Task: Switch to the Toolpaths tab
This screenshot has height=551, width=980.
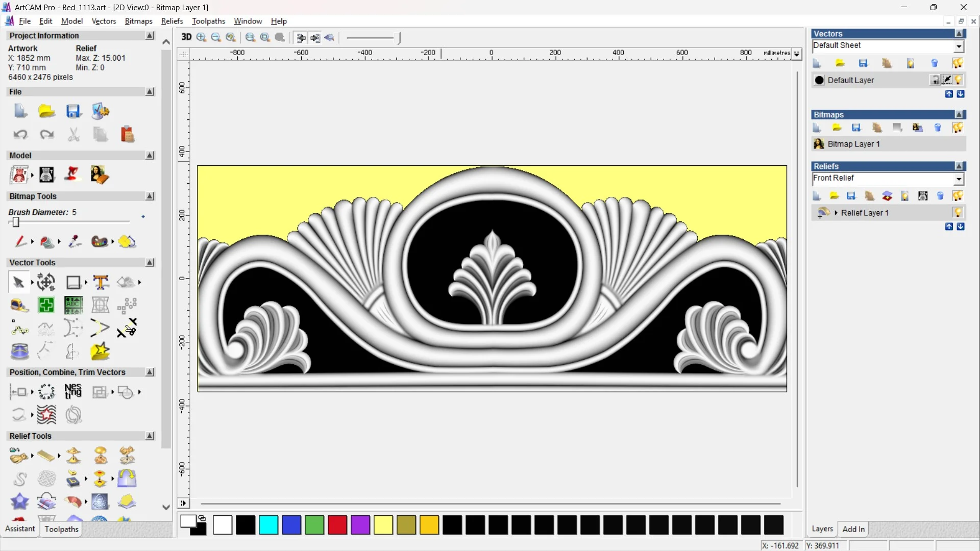Action: pos(61,529)
